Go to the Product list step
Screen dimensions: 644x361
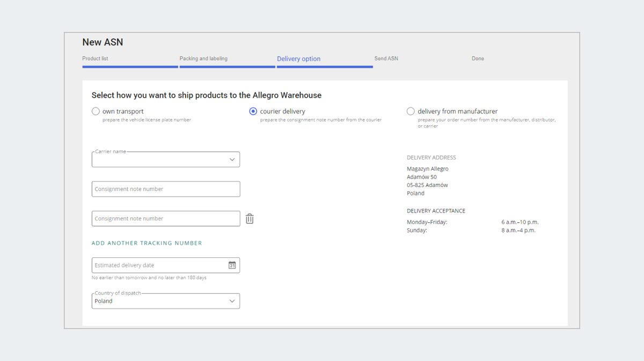[95, 59]
